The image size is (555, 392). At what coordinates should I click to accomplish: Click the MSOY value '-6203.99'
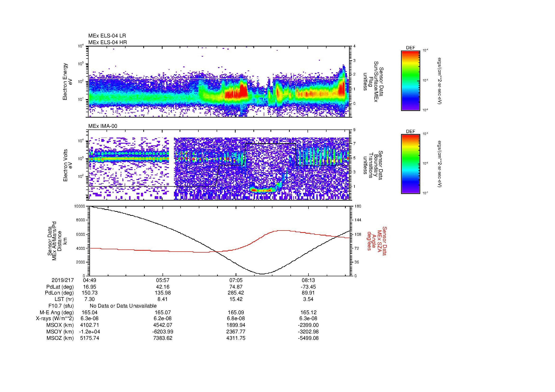163,332
